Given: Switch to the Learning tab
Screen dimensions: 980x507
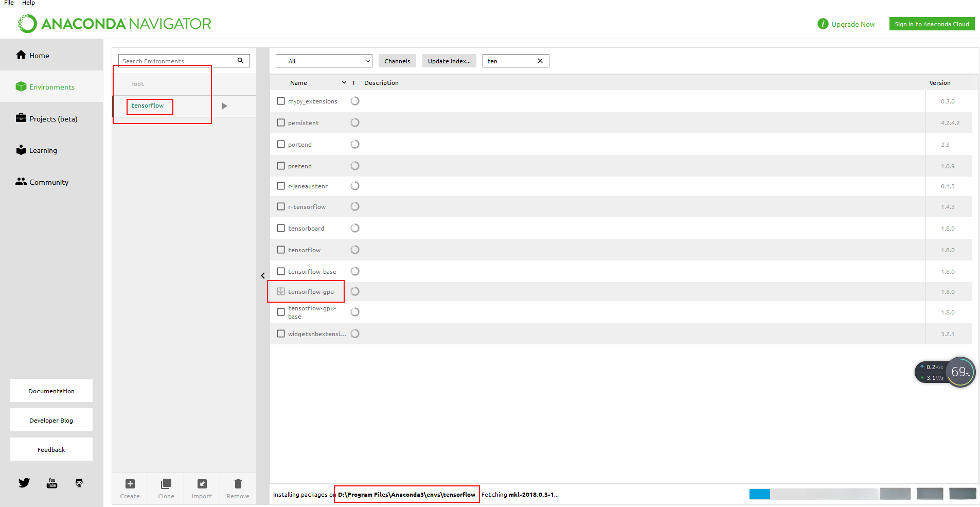Looking at the screenshot, I should click(51, 150).
